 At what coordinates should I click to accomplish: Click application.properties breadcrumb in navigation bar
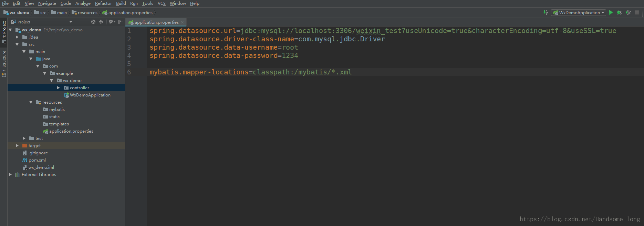point(127,13)
